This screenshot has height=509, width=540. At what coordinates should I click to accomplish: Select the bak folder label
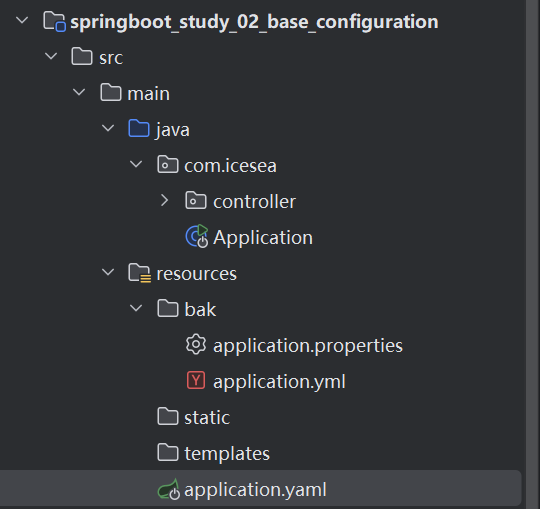pos(200,309)
